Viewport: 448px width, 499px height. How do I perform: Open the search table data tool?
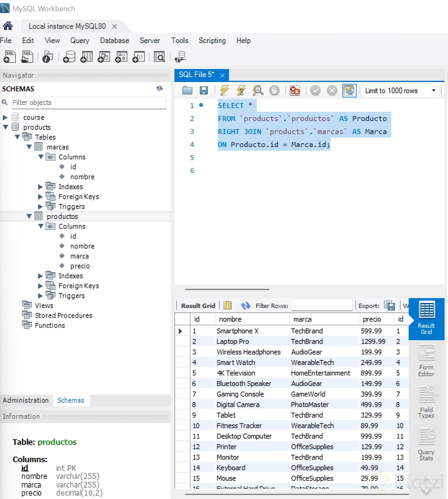pyautogui.click(x=160, y=57)
